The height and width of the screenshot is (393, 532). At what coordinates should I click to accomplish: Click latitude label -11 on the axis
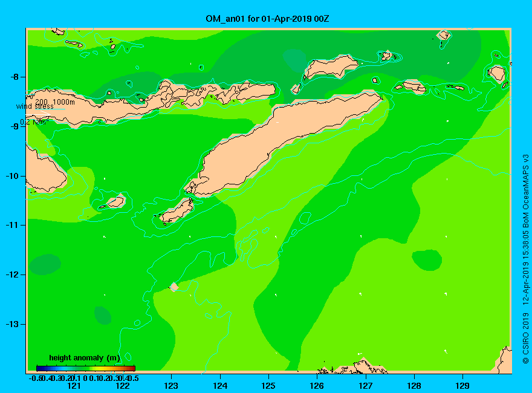point(13,225)
